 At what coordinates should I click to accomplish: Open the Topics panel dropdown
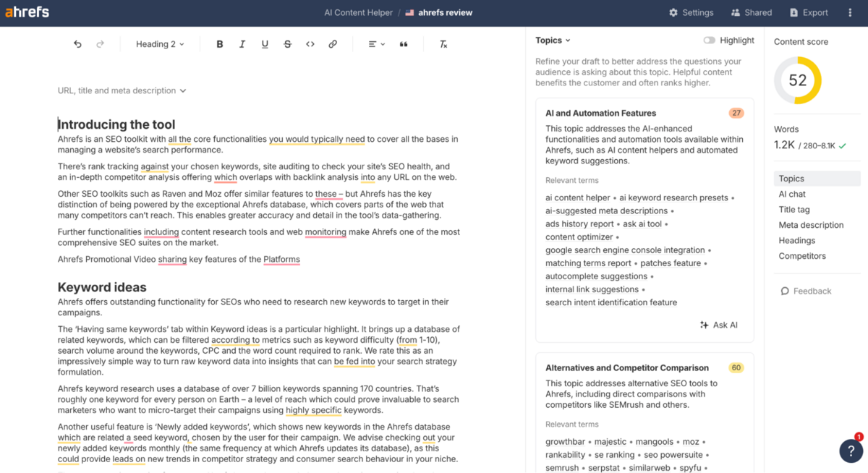553,41
